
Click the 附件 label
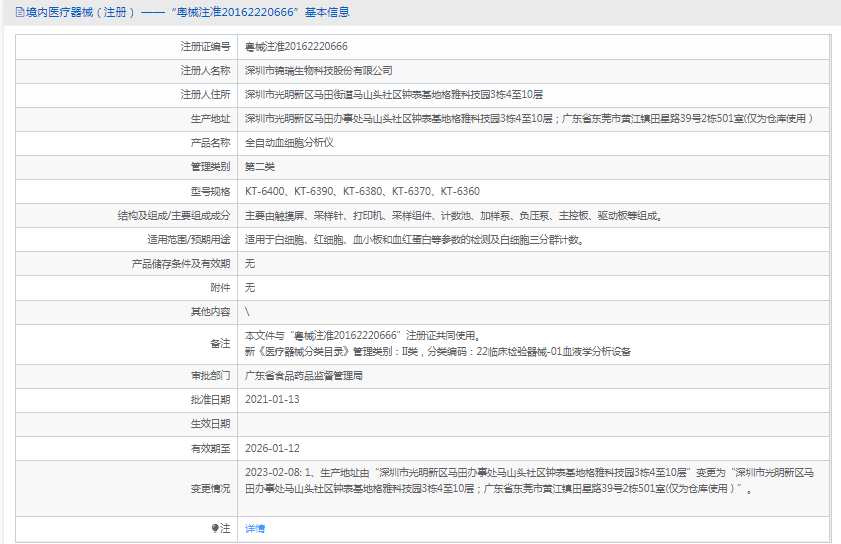pos(220,288)
